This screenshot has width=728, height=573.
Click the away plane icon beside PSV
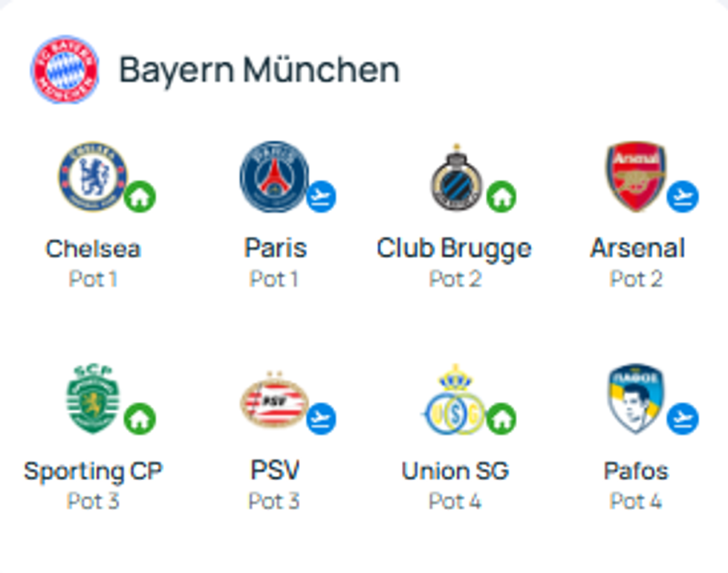tap(321, 419)
